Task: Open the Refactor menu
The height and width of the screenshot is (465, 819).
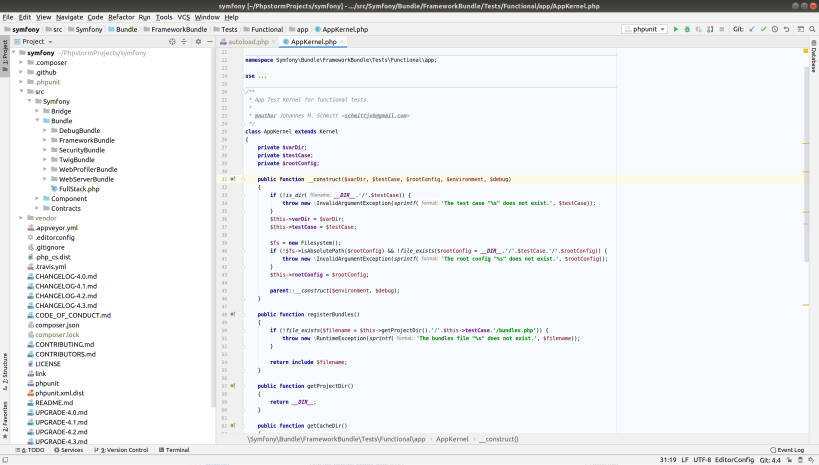Action: click(x=121, y=17)
